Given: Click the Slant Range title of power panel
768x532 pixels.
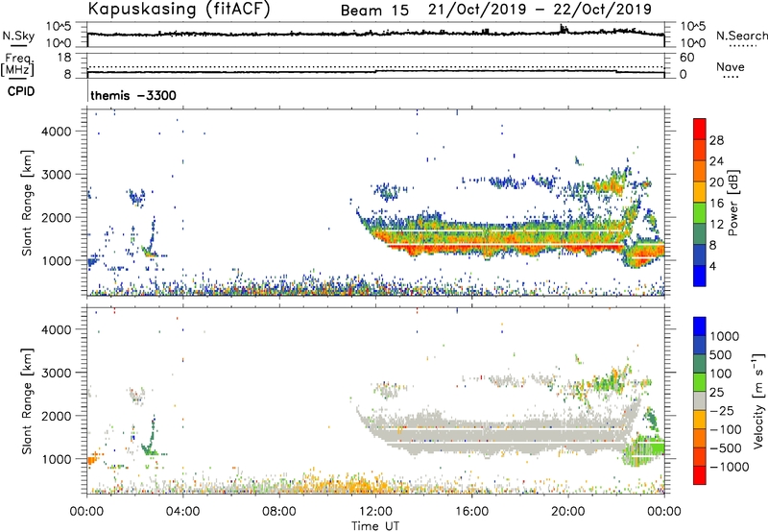Looking at the screenshot, I should (27, 203).
